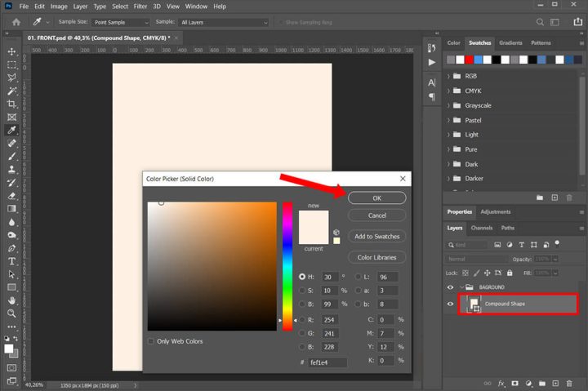588x391 pixels.
Task: Select the Move tool
Action: point(11,51)
